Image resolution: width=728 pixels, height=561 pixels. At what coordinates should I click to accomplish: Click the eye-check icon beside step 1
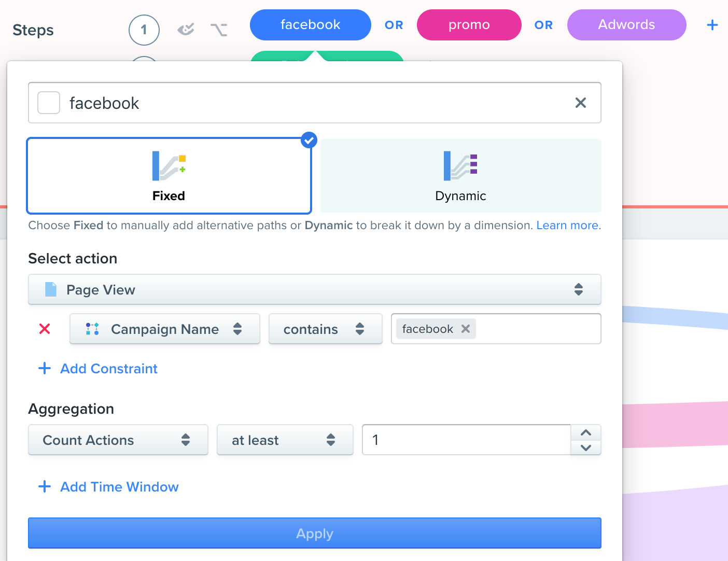point(186,30)
